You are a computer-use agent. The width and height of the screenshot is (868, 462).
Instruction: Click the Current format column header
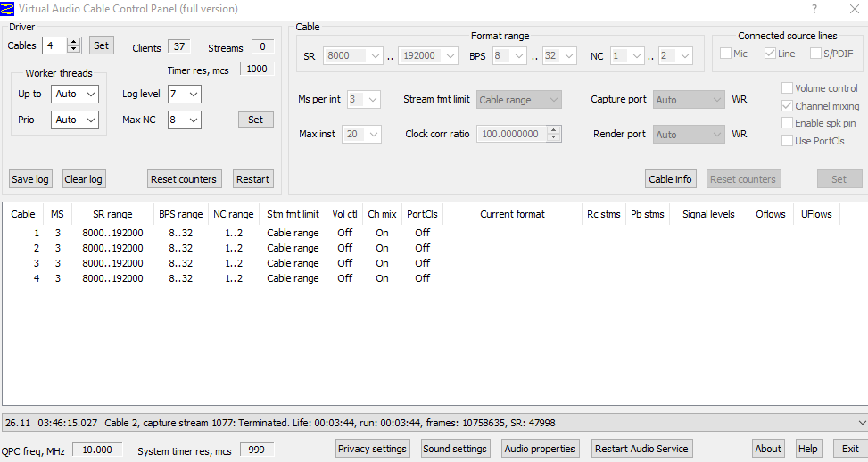click(513, 214)
